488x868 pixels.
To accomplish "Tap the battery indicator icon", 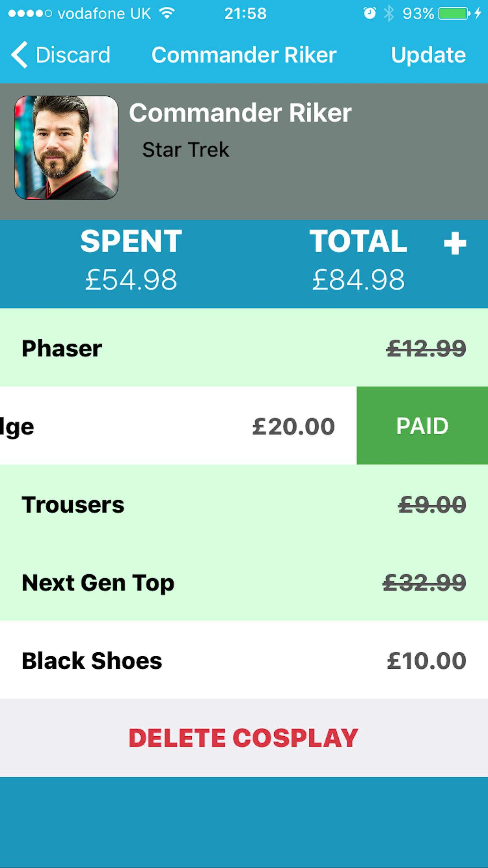I will click(x=454, y=13).
